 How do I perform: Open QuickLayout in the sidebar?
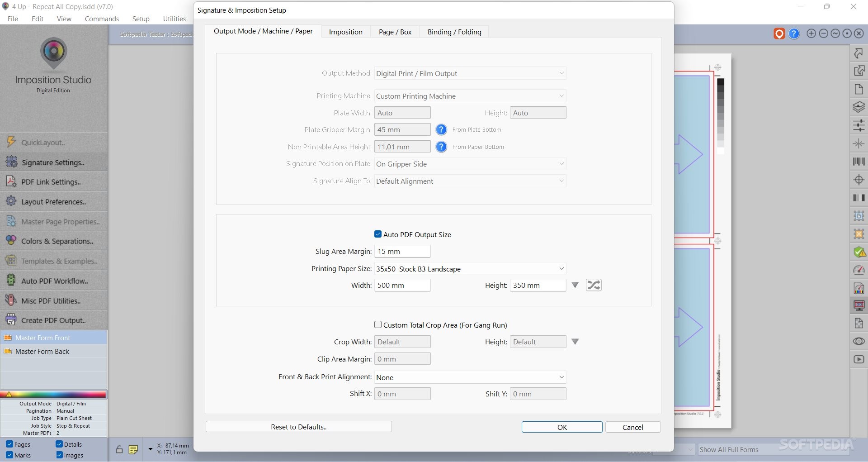[54, 143]
